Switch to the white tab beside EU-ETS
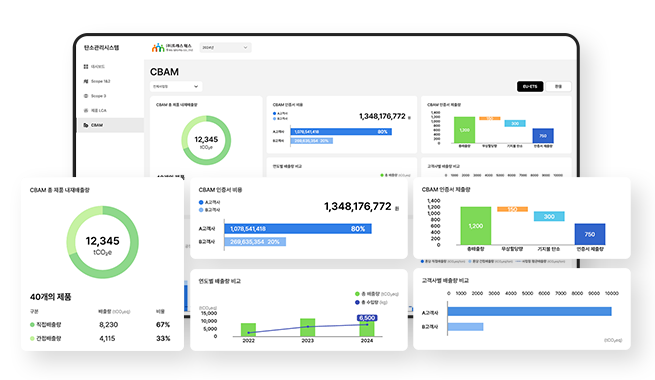The image size is (655, 380). coord(558,86)
